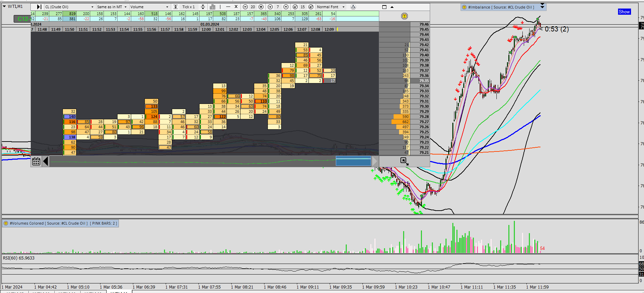Click price ladder level 79.35
Screen dimensions: 644x293
(x=420, y=81)
